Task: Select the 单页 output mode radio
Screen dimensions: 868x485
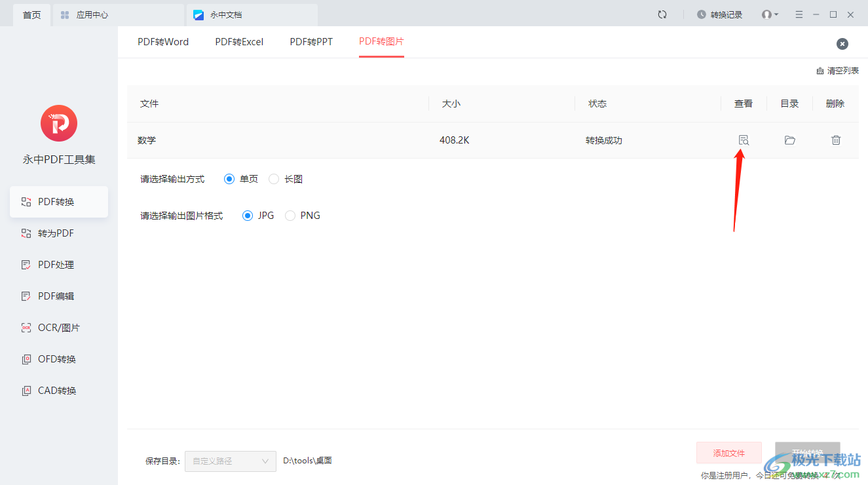Action: click(229, 179)
